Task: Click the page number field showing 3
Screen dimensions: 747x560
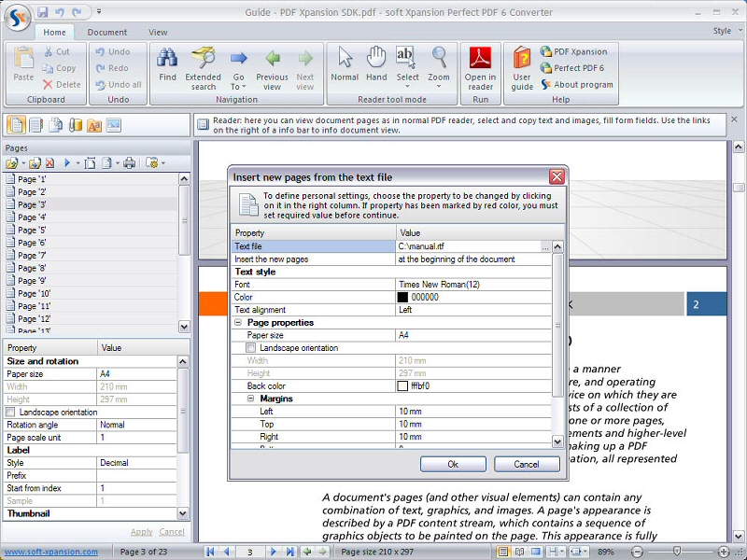Action: pos(249,552)
